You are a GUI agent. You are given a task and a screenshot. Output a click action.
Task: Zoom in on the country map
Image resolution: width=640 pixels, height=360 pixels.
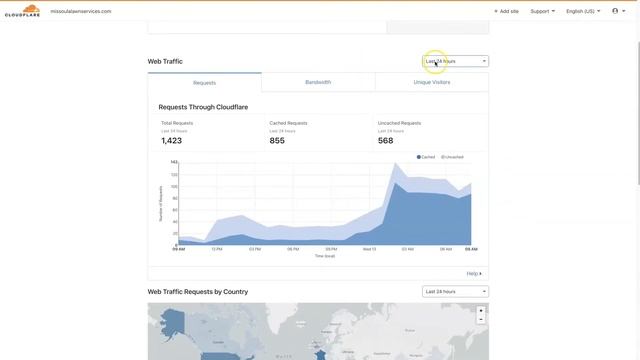[481, 311]
